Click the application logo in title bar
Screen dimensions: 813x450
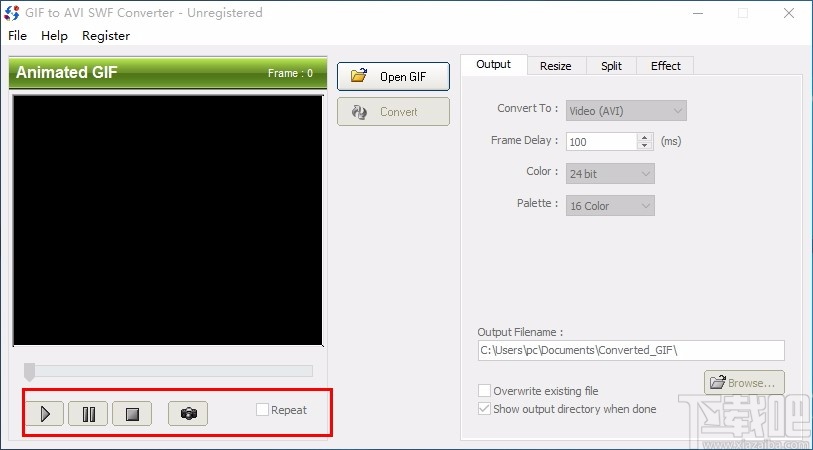point(12,13)
